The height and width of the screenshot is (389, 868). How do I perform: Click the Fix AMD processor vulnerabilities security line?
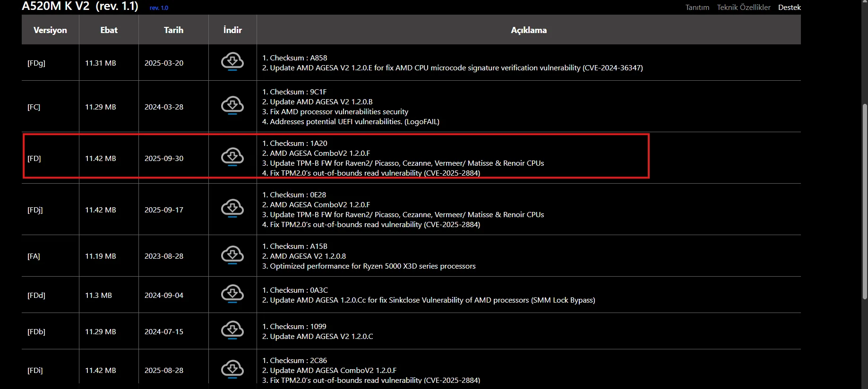point(335,111)
